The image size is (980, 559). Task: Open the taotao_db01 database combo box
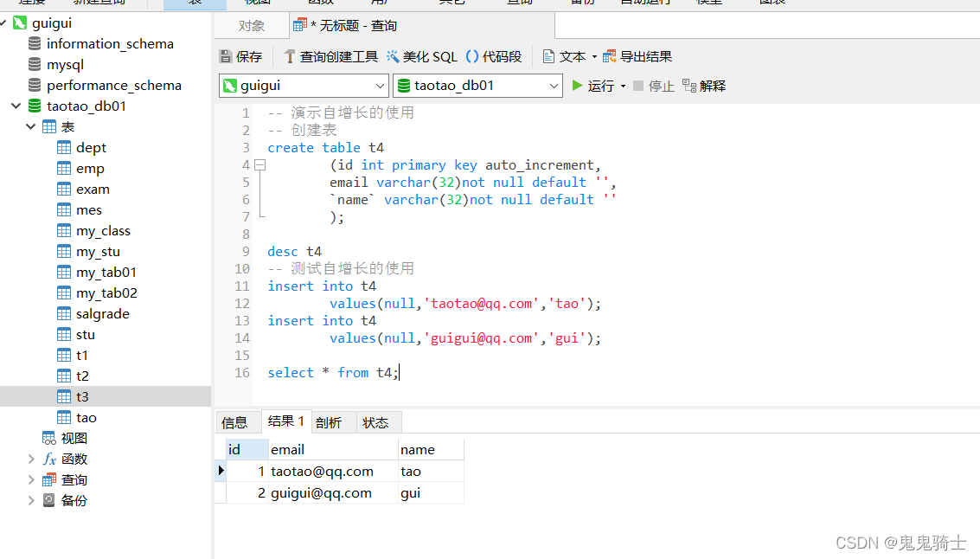pos(477,86)
